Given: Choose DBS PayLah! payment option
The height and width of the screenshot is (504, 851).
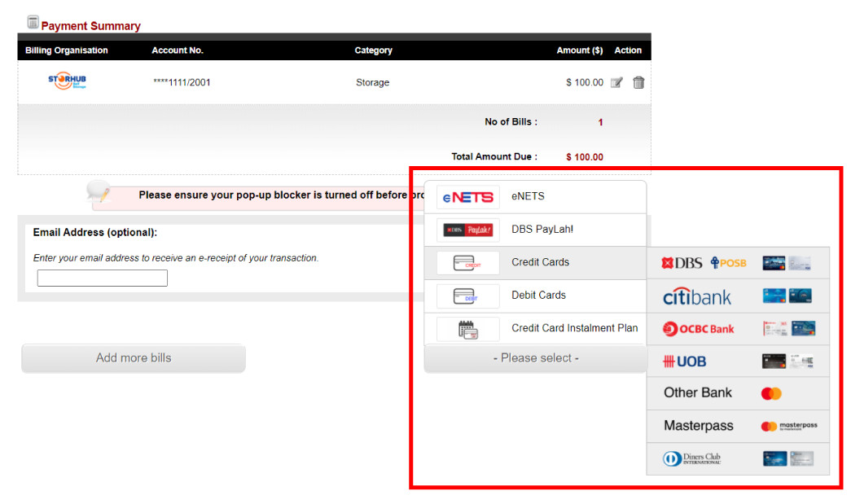Looking at the screenshot, I should (x=535, y=230).
